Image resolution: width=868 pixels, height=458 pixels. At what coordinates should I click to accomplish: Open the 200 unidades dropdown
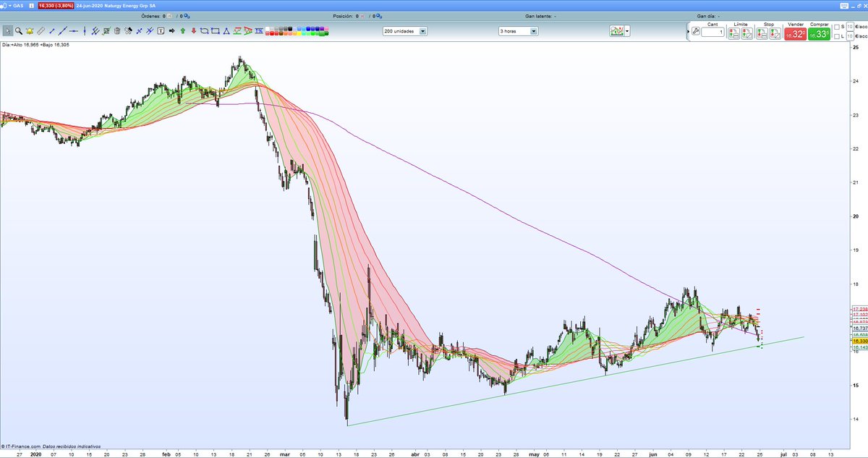[422, 31]
